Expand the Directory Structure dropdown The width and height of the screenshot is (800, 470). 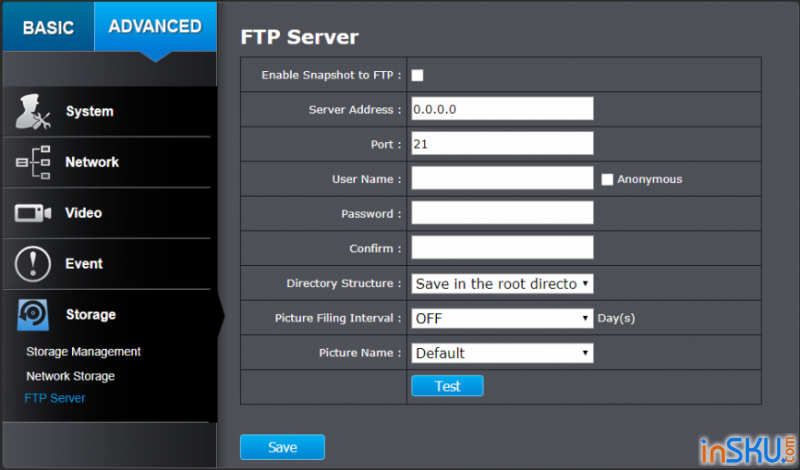(x=502, y=284)
